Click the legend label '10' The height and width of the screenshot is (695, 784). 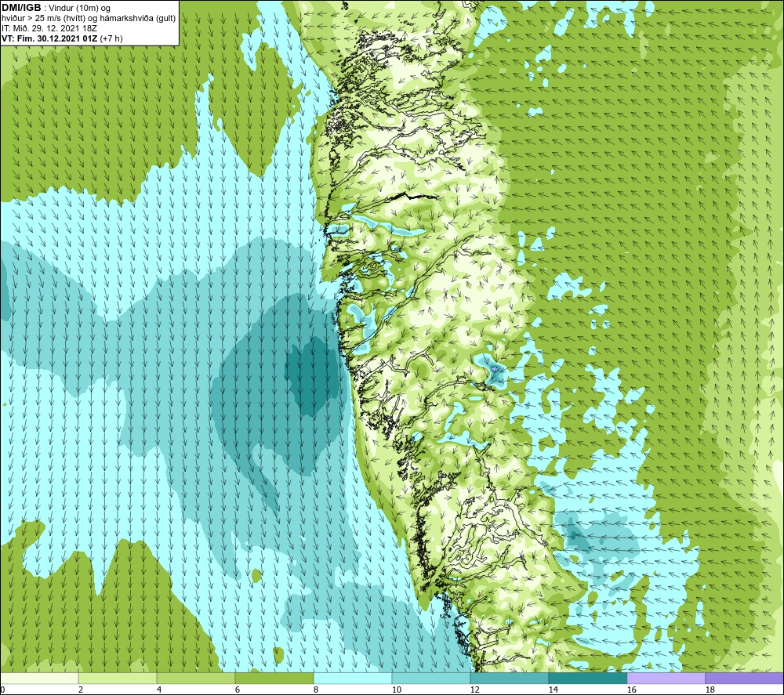pyautogui.click(x=397, y=690)
